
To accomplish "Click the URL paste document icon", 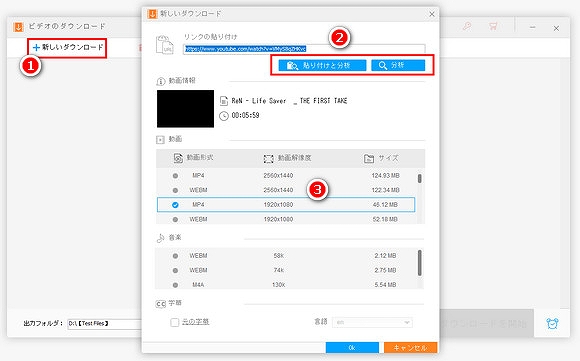I will [165, 45].
